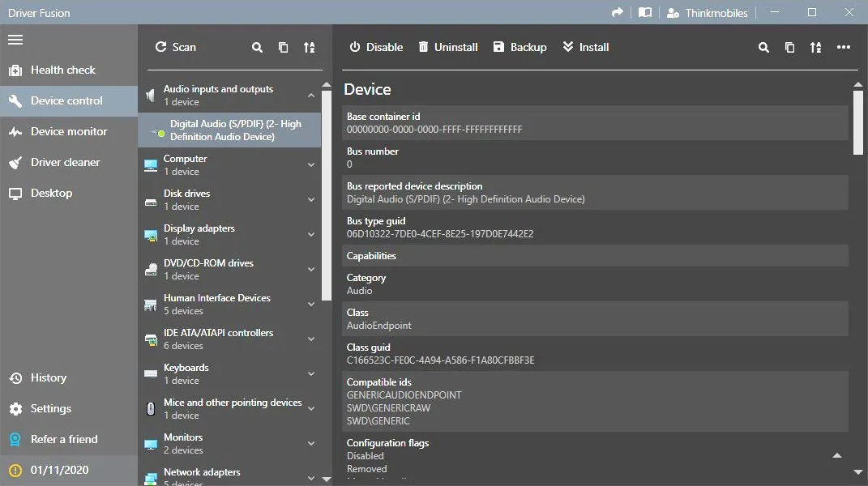Expand DVD/CD-ROM drives category

[x=311, y=270]
